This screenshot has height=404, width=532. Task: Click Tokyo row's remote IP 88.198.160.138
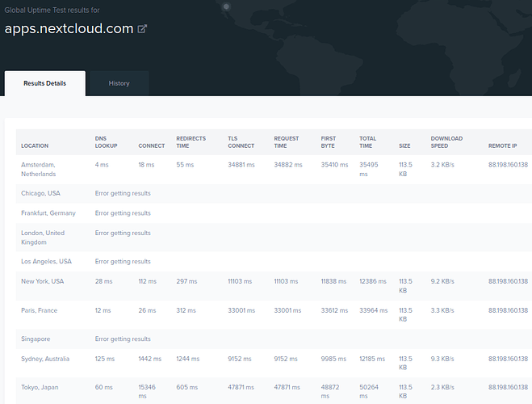click(x=509, y=387)
